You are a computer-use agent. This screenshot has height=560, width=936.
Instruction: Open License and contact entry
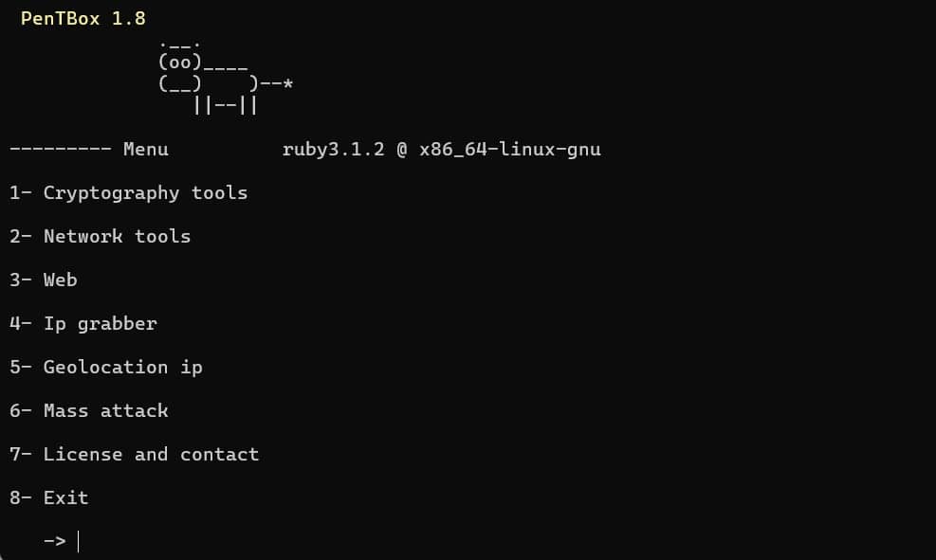coord(134,455)
